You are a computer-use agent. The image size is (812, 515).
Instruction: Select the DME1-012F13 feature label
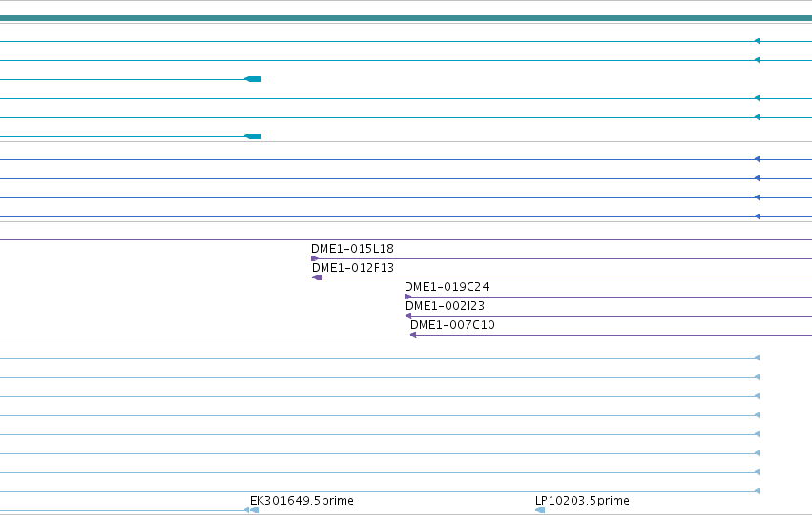pos(353,268)
